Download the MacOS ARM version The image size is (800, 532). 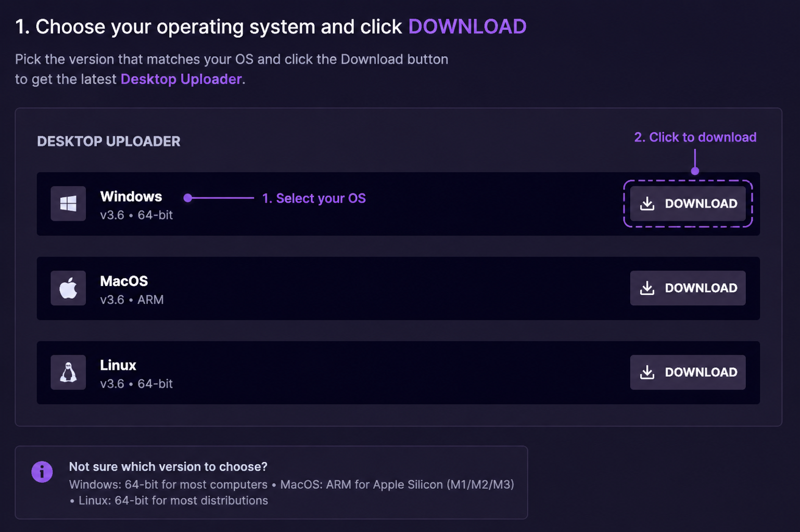point(688,288)
